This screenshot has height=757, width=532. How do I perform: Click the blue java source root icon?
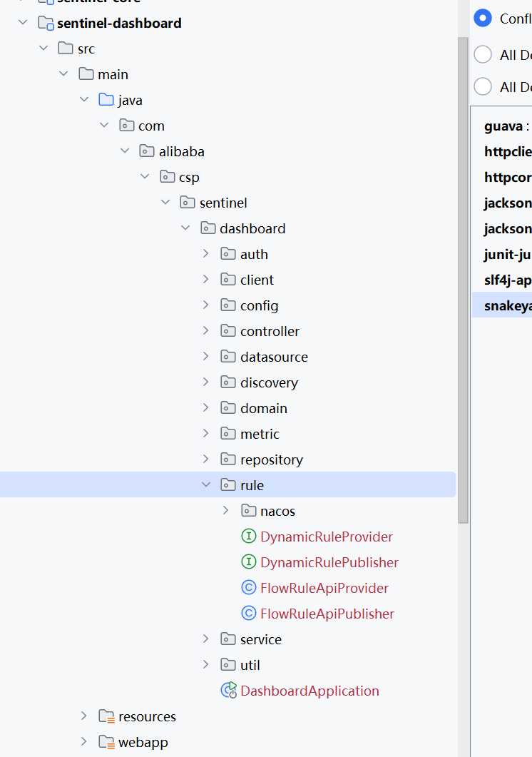106,99
